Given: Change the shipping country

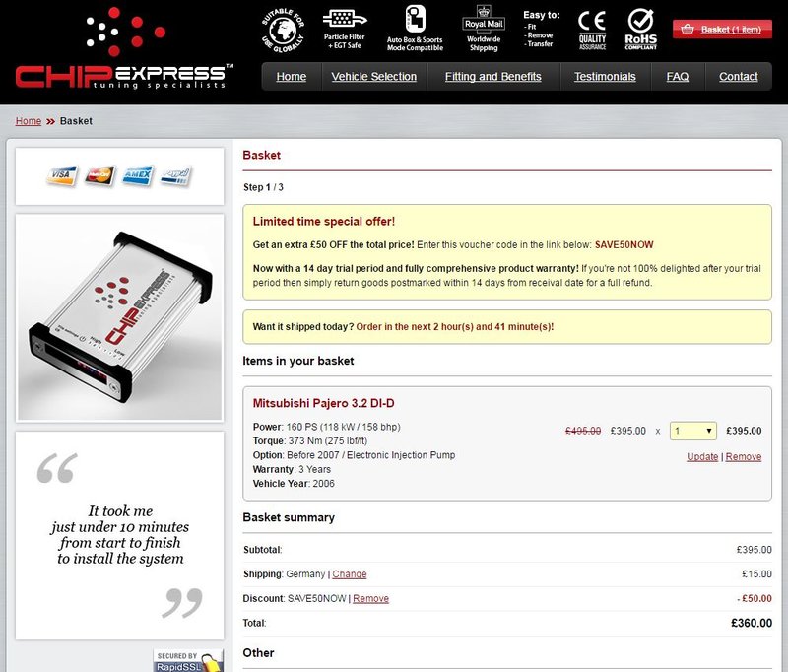Looking at the screenshot, I should [x=350, y=574].
